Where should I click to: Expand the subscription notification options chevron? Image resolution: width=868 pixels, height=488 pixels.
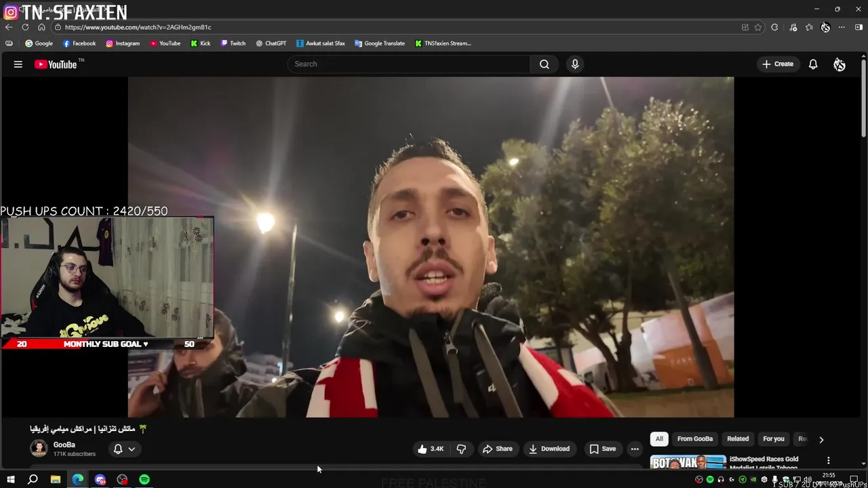132,449
